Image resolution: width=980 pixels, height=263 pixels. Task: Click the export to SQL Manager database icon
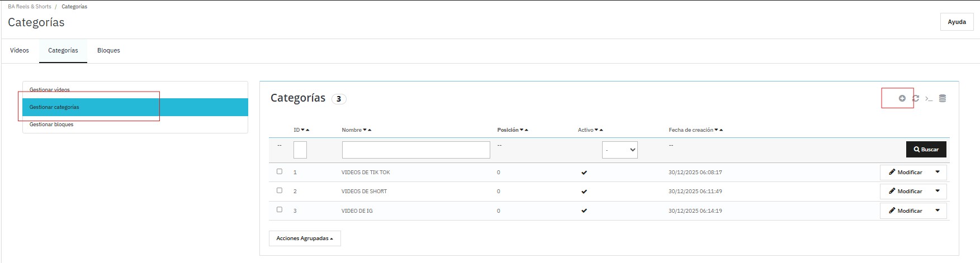tap(943, 98)
